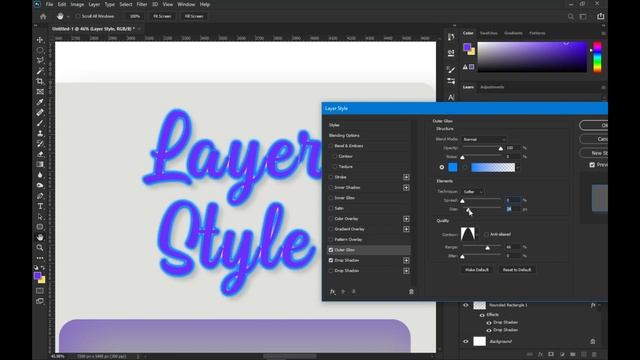The height and width of the screenshot is (360, 640).
Task: Select the Eraser tool
Action: pos(40,154)
